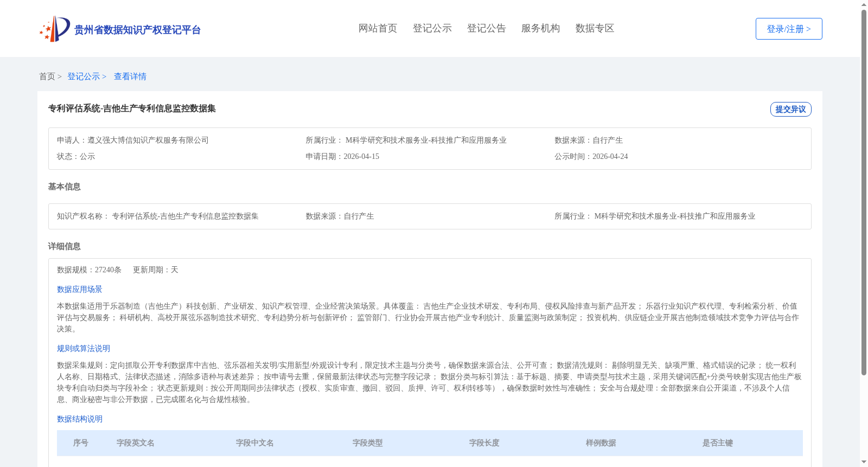Viewport: 868px width, 467px height.
Task: Click the scrollbar up arrow
Action: 864,4
